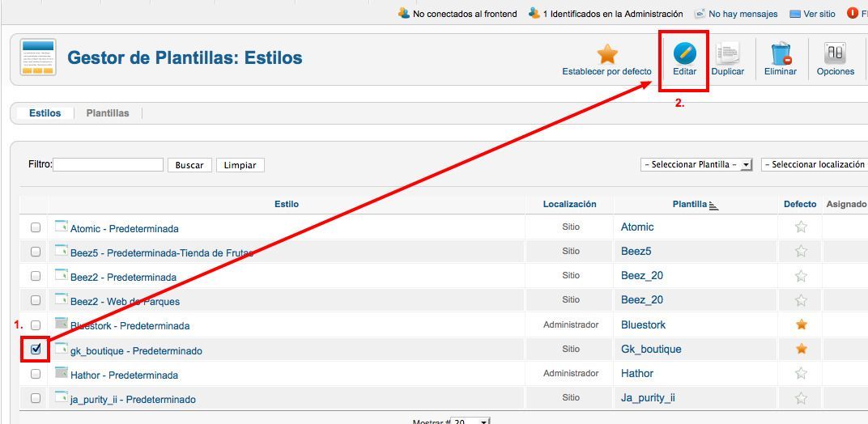Image resolution: width=868 pixels, height=424 pixels.
Task: Sort by the Localización column header
Action: point(570,204)
